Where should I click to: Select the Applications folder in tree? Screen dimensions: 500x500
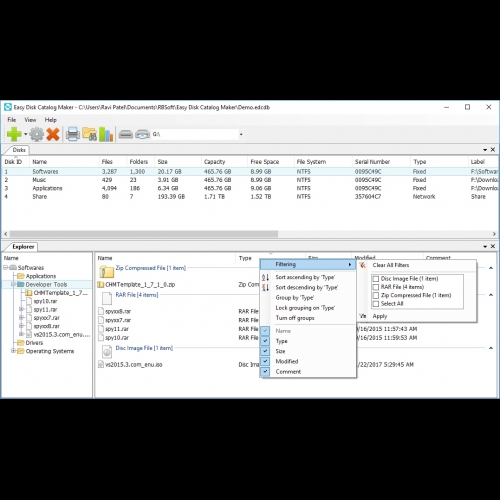pyautogui.click(x=41, y=276)
